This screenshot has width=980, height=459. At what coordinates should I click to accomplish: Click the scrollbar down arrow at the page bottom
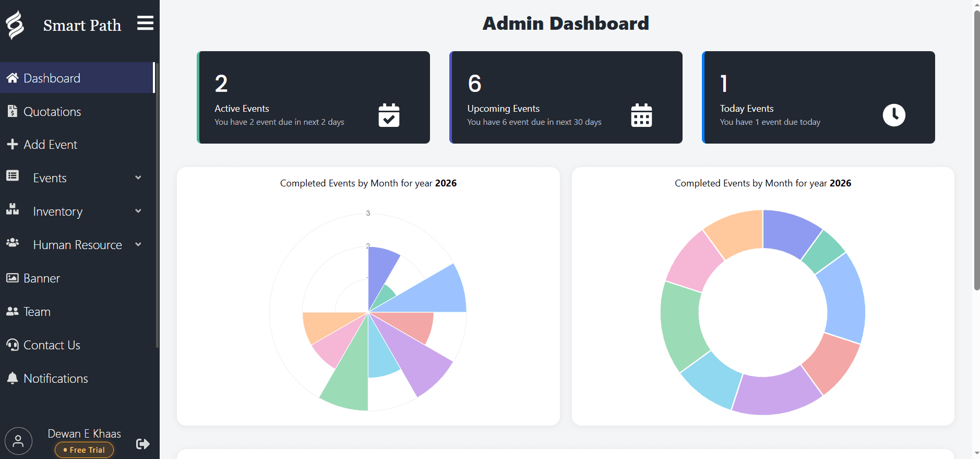click(x=976, y=454)
